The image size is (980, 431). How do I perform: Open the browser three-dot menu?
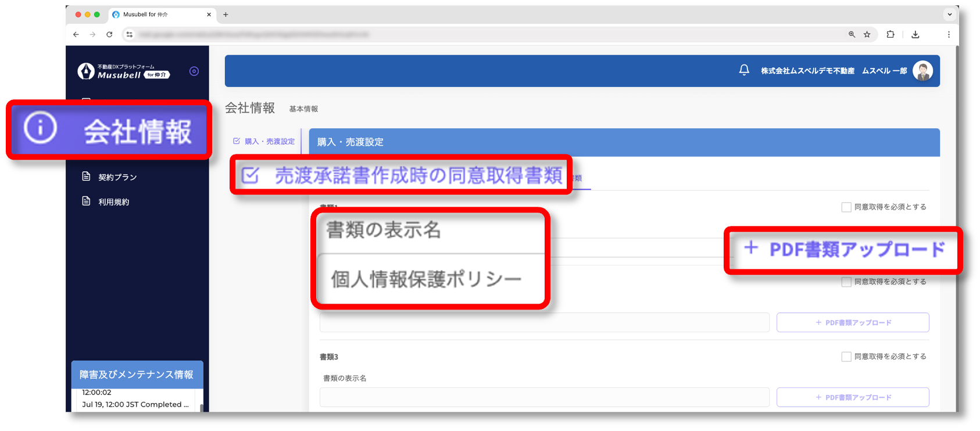(949, 35)
